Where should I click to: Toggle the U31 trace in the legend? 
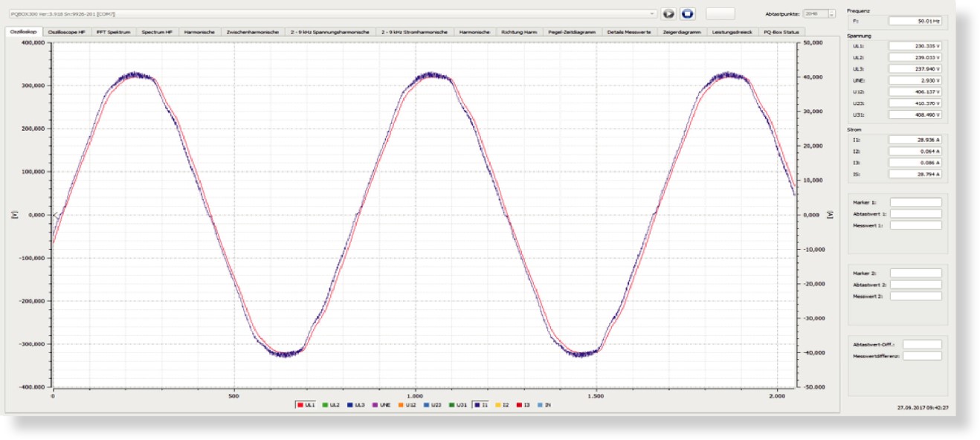pos(457,405)
